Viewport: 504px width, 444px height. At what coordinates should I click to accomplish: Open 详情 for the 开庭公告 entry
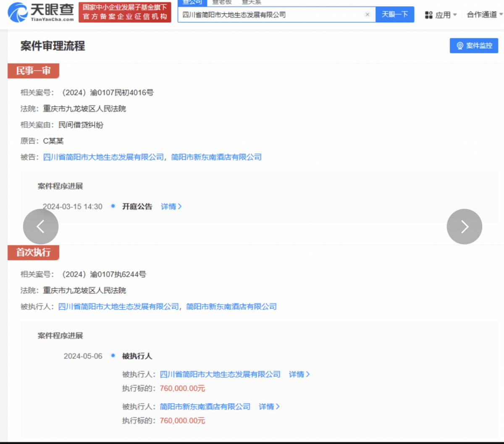pyautogui.click(x=171, y=207)
